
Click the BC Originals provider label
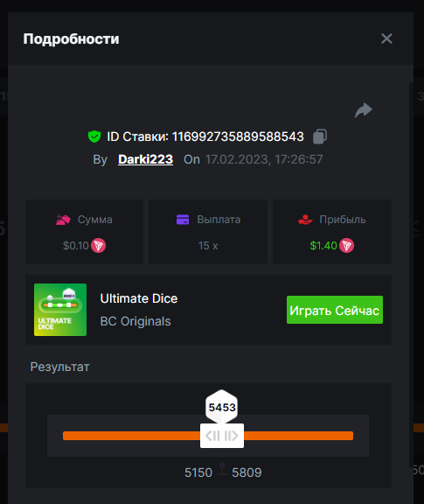click(x=136, y=321)
